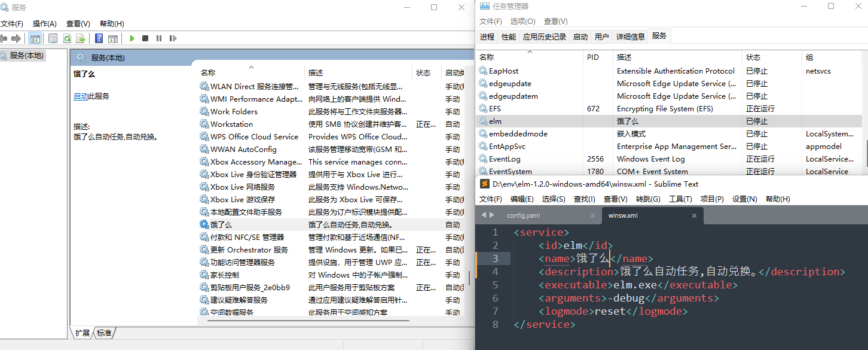The width and height of the screenshot is (868, 350).
Task: Restart the service with the restart icon
Action: (x=173, y=38)
